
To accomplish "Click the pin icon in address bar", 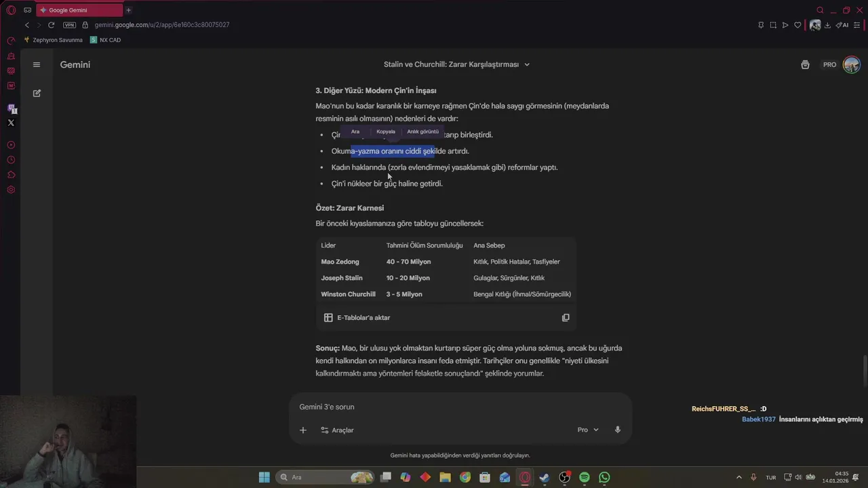I will 760,25.
